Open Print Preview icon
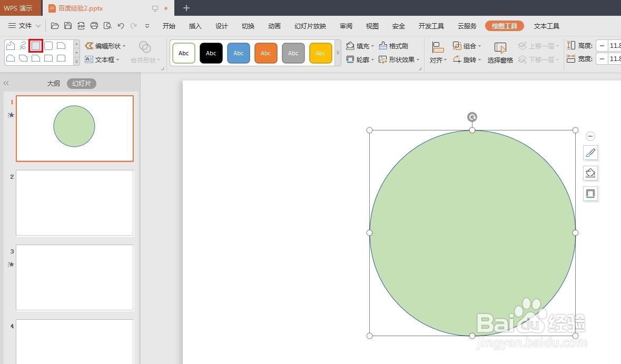Screen dimensions: 621x364 coord(107,26)
